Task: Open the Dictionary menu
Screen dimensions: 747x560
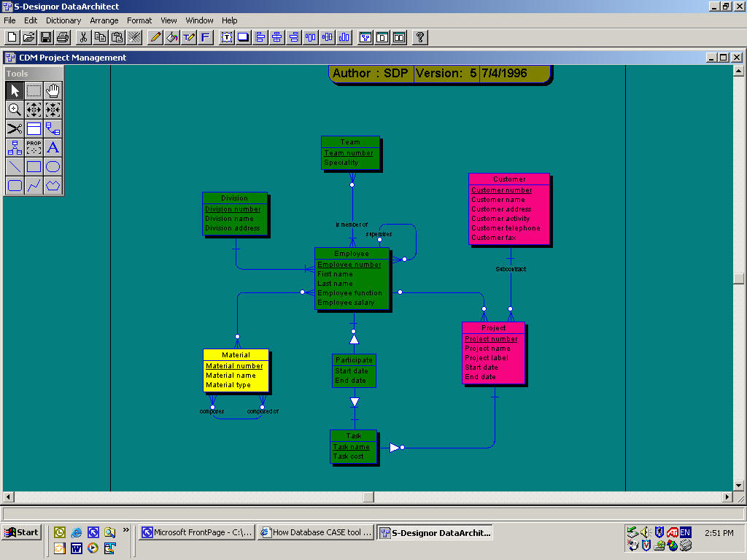Action: pyautogui.click(x=63, y=20)
